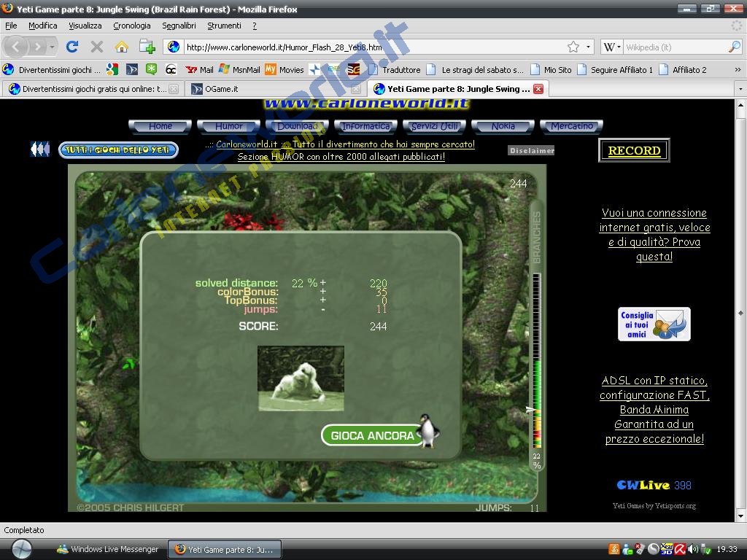Viewport: 747px width, 560px height.
Task: Open the green star bookmark icon
Action: click(x=151, y=69)
